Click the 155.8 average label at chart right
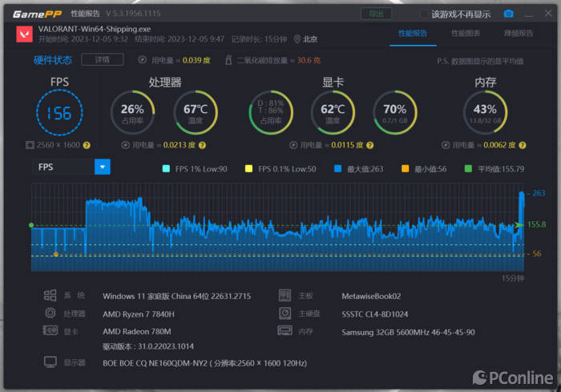This screenshot has width=561, height=392. 537,224
